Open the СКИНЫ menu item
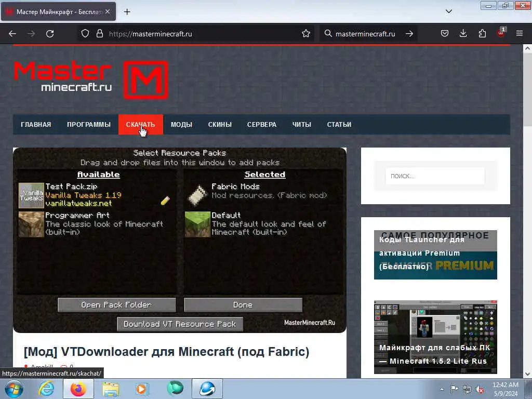532x399 pixels. 220,125
